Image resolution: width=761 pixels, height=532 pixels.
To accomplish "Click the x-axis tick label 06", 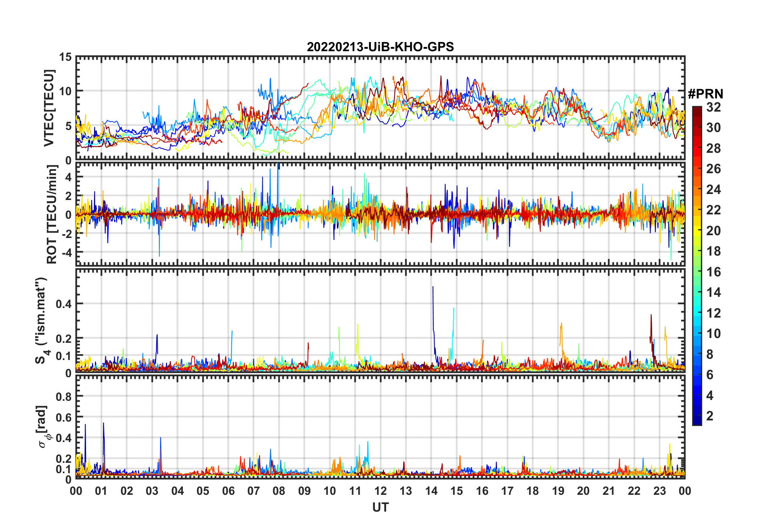I will 228,491.
